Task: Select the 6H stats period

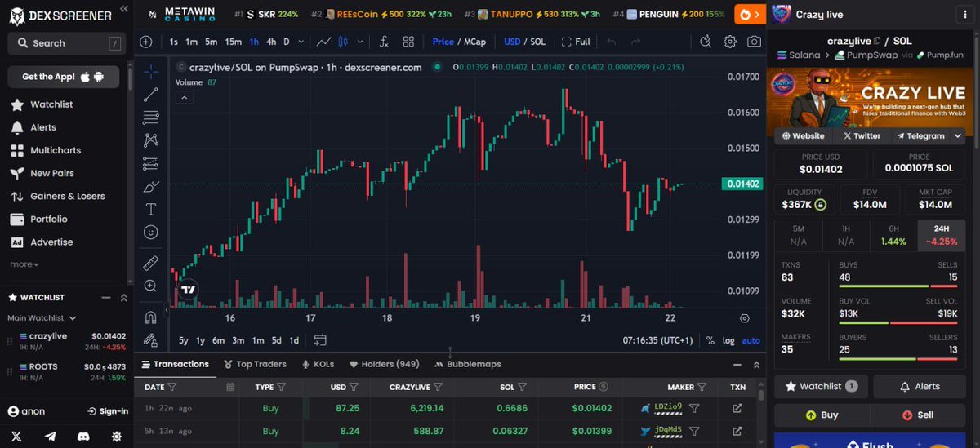Action: [894, 236]
